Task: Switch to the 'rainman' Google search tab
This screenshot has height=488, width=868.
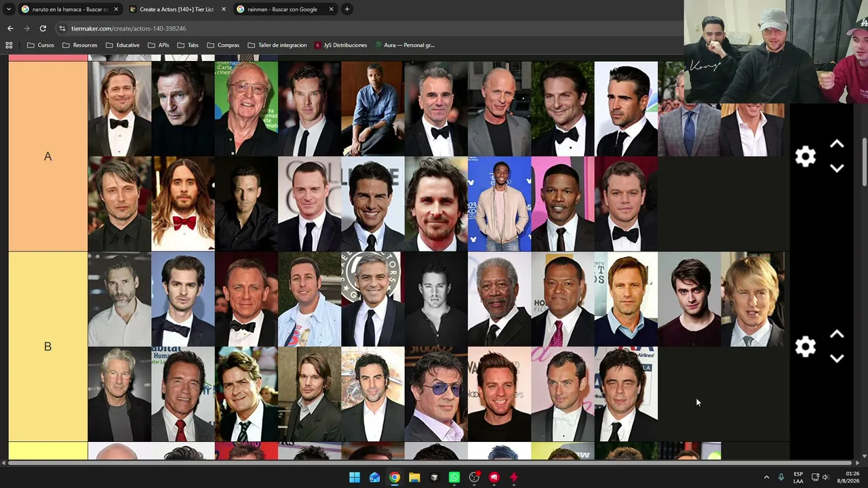Action: click(285, 9)
